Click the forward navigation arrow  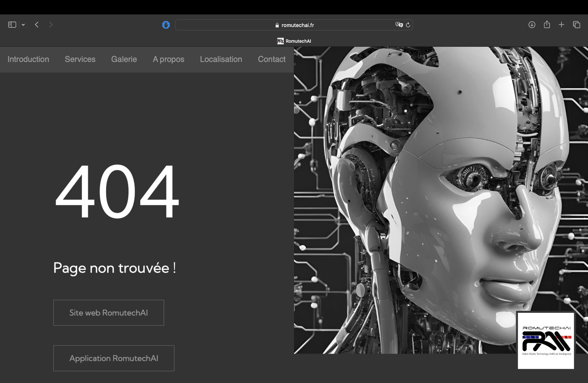(x=51, y=25)
